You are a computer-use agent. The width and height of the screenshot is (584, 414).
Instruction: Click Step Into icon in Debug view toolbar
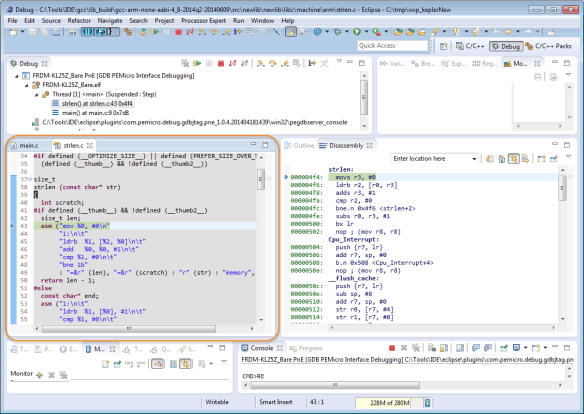pyautogui.click(x=261, y=63)
